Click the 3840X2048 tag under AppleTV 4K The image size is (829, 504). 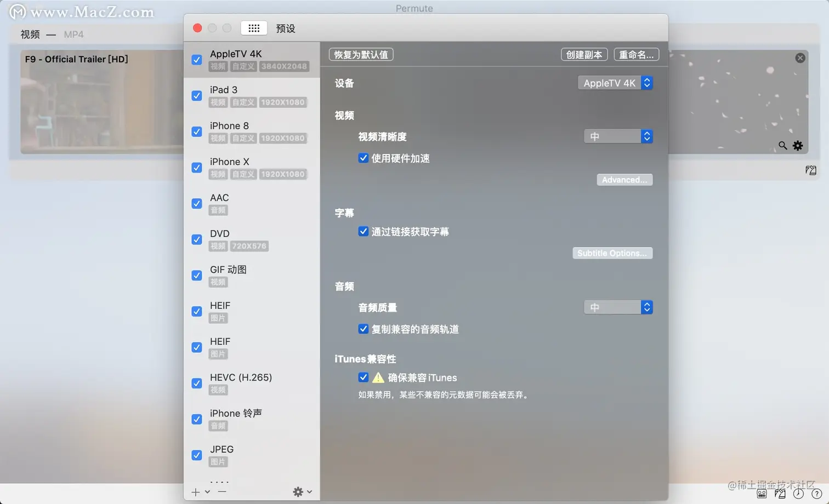[x=284, y=66]
